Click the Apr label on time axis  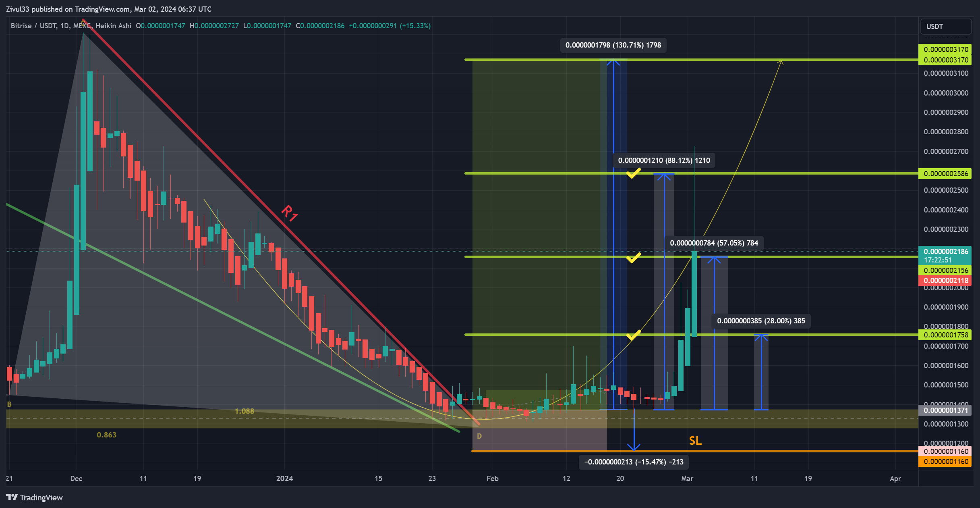(x=895, y=479)
